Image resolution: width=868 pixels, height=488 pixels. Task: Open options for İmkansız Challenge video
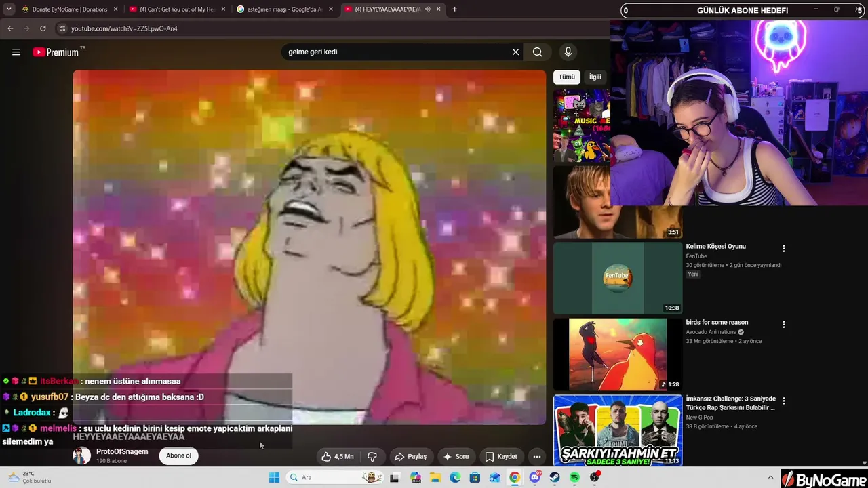click(x=784, y=401)
